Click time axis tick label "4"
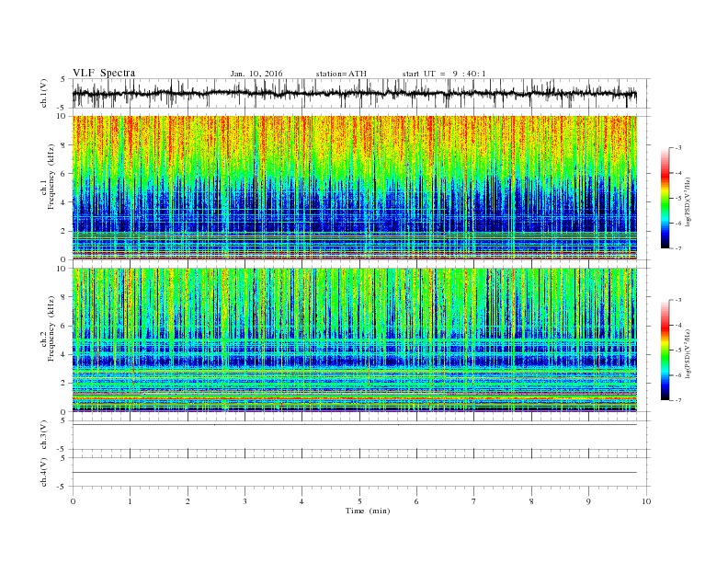Screen dimensions: 728x563 pyautogui.click(x=301, y=501)
